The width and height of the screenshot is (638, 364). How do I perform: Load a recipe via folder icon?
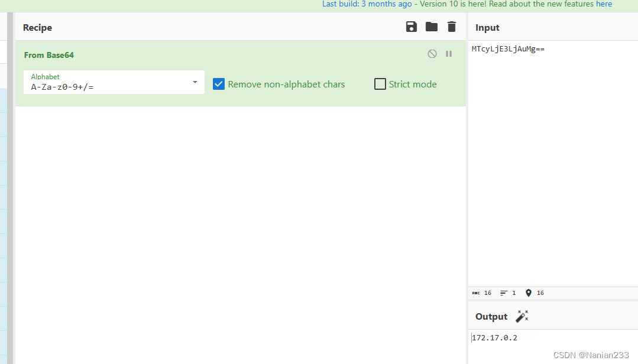[x=431, y=27]
